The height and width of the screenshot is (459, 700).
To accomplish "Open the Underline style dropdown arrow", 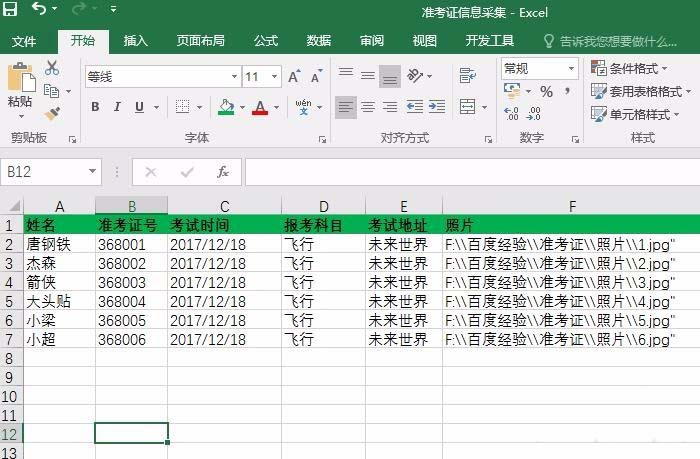I will pos(156,107).
